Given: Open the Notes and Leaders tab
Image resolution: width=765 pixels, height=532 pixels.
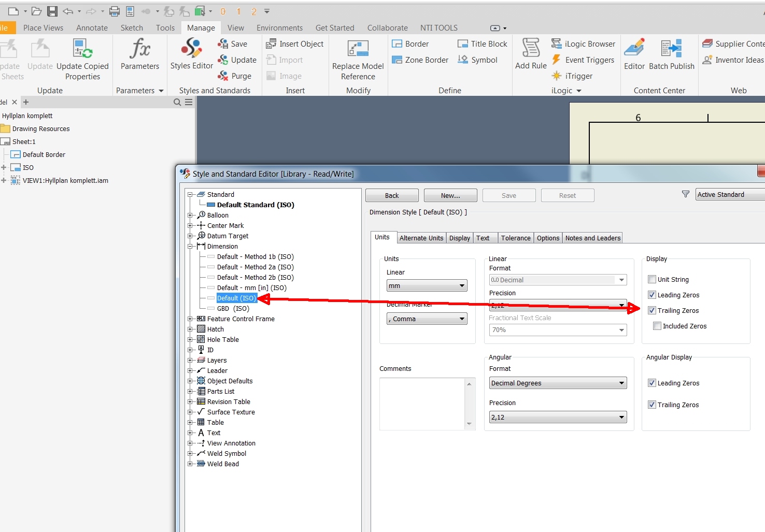Looking at the screenshot, I should click(x=593, y=238).
